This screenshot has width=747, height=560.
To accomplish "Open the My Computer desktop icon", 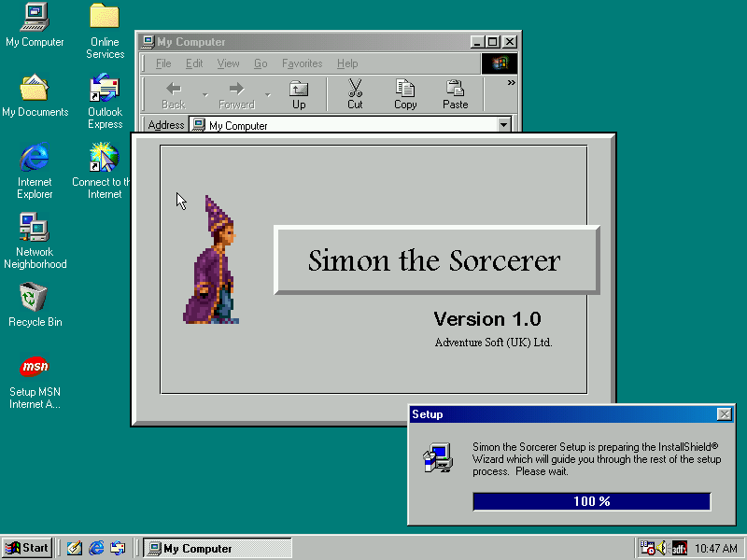I will pos(35,17).
